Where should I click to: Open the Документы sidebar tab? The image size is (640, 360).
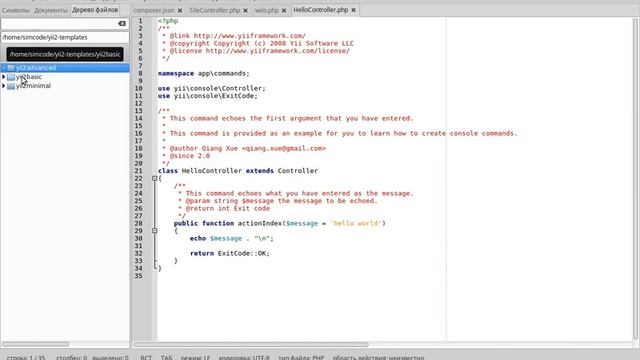pos(51,10)
